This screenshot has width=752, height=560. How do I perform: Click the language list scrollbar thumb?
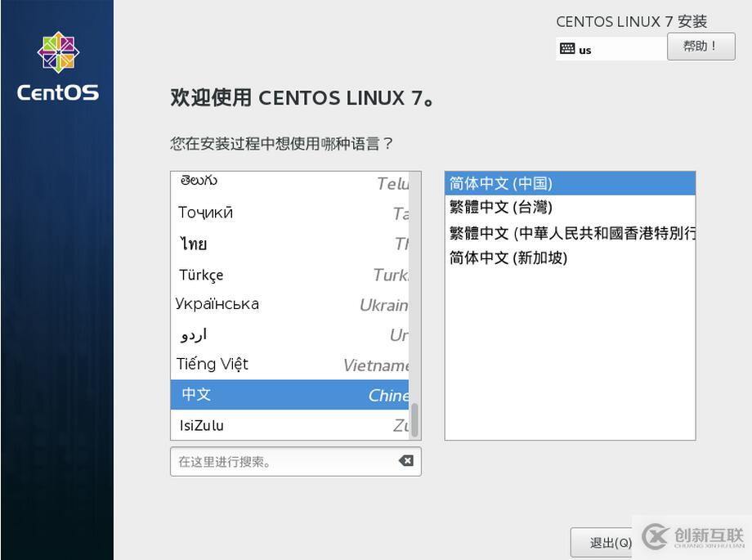tap(414, 420)
